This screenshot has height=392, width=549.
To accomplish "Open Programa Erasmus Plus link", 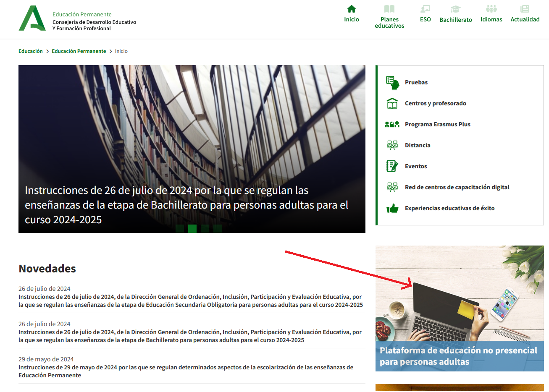I will 438,124.
